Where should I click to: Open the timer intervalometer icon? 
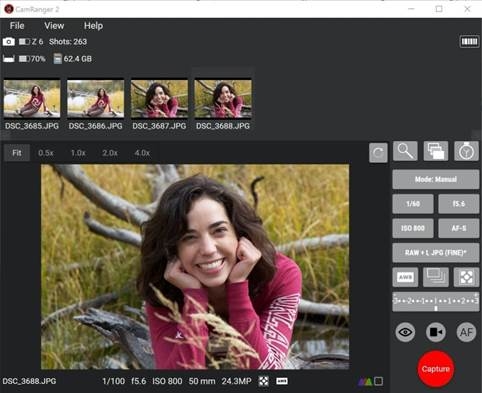(x=466, y=151)
